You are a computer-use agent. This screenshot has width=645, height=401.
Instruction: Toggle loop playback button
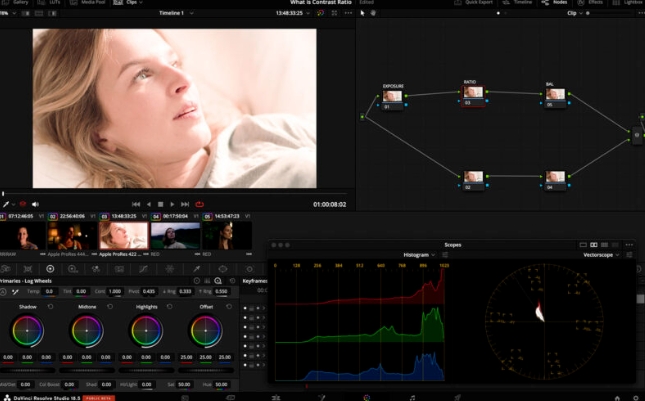tap(199, 204)
